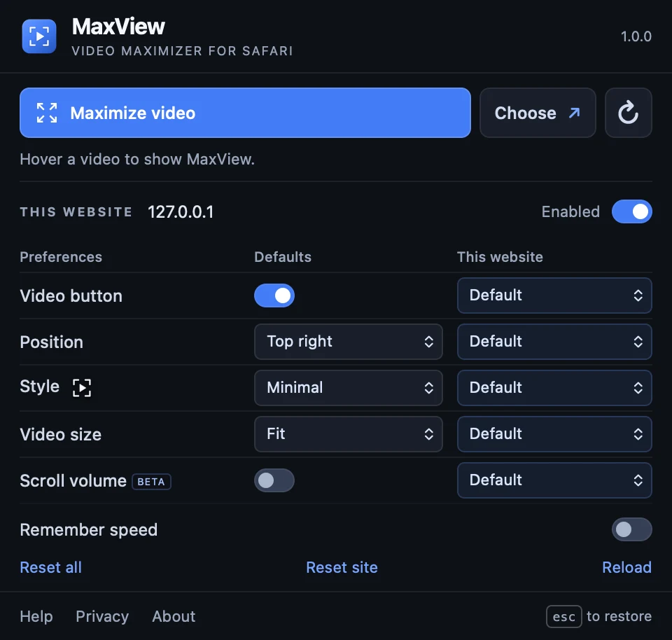Click the 'Scroll volume' label
Image resolution: width=672 pixels, height=640 pixels.
(73, 481)
